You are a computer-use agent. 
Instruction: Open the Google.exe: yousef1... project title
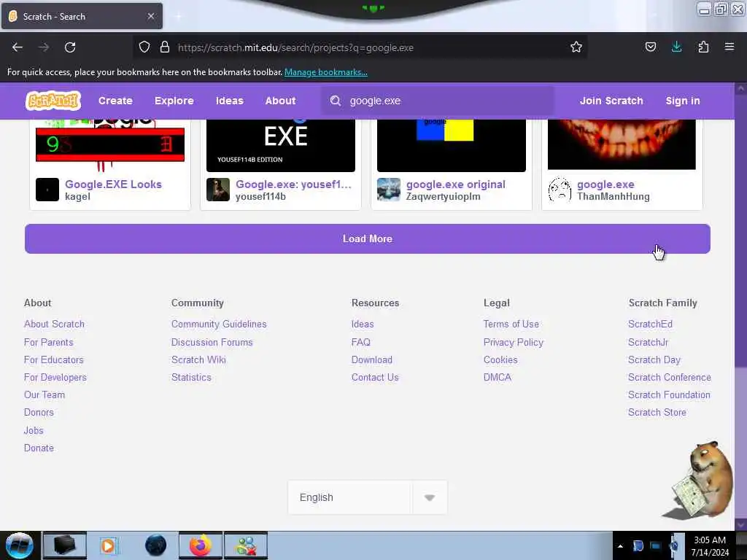(x=293, y=184)
